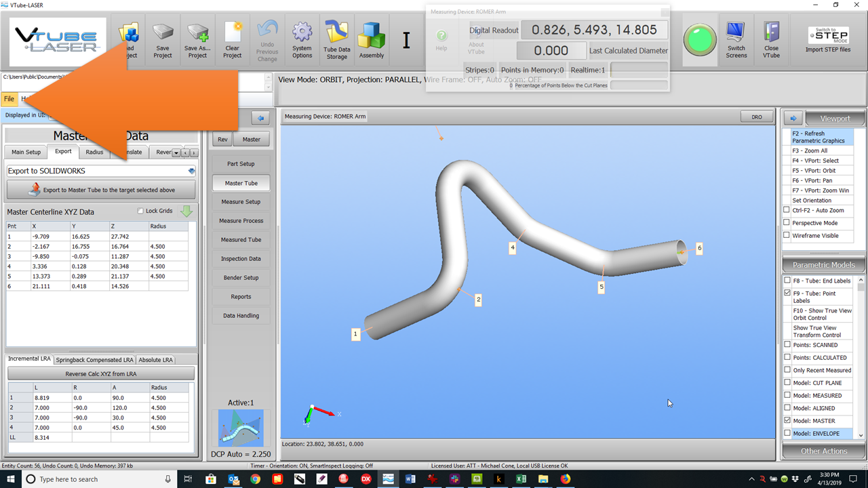The image size is (868, 488).
Task: Click Import STEP files button
Action: [827, 40]
